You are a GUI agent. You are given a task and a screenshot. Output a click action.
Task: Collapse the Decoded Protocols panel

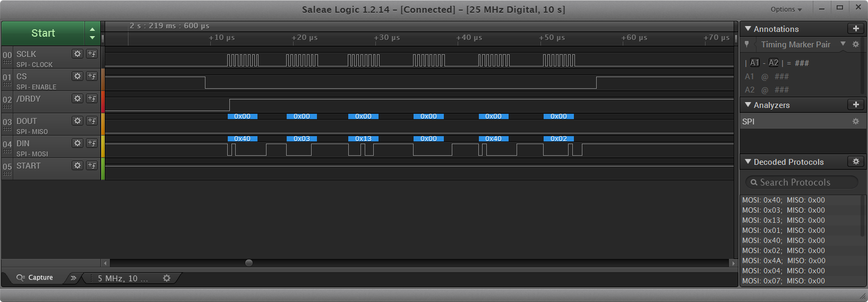(748, 162)
